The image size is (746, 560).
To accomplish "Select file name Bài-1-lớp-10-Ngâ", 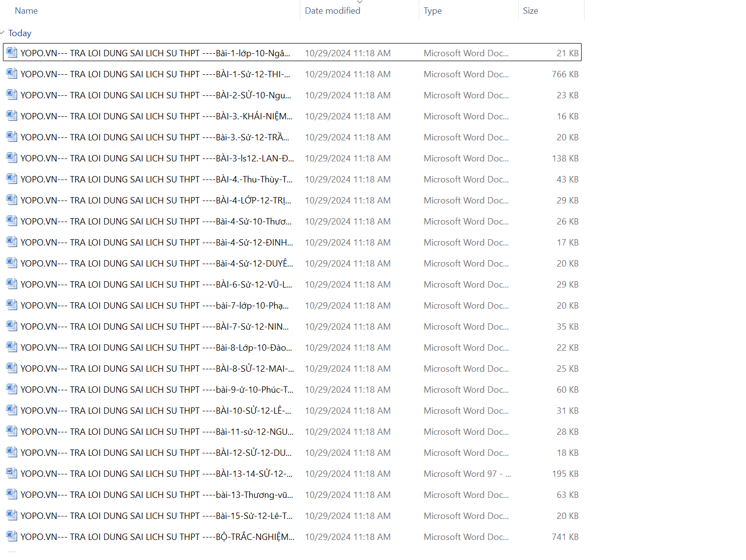I will pyautogui.click(x=155, y=53).
